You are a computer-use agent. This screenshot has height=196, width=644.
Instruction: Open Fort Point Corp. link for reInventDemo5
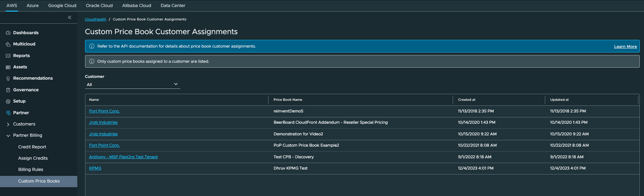(104, 111)
